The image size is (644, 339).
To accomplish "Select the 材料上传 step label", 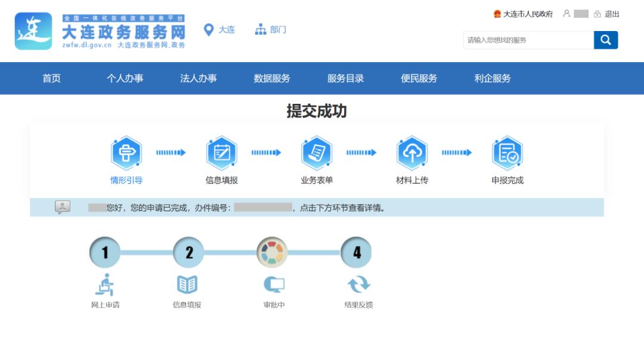I will [412, 180].
